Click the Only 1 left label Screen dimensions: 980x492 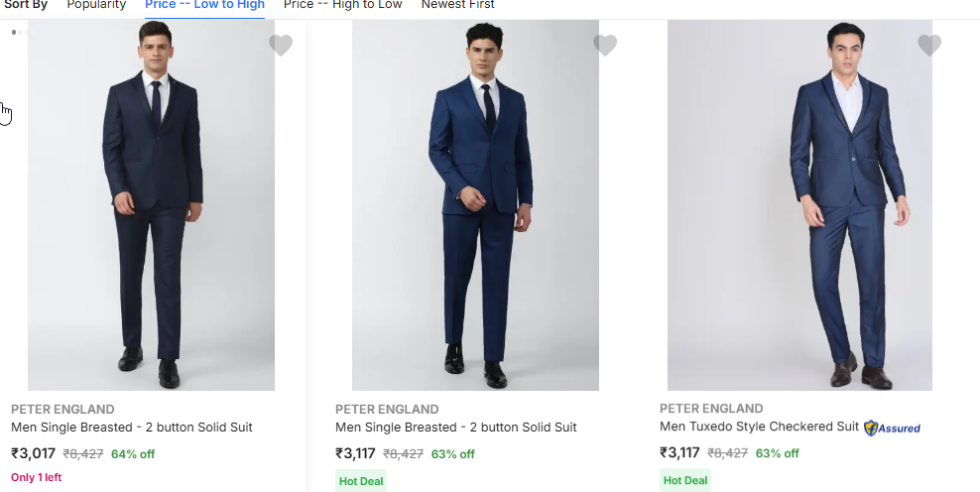(36, 477)
